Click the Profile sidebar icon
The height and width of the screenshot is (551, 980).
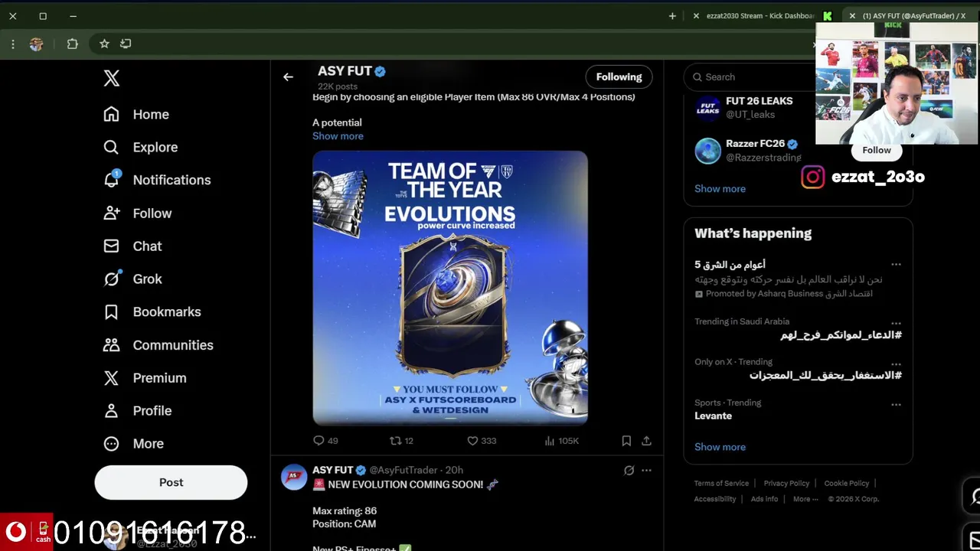(111, 411)
